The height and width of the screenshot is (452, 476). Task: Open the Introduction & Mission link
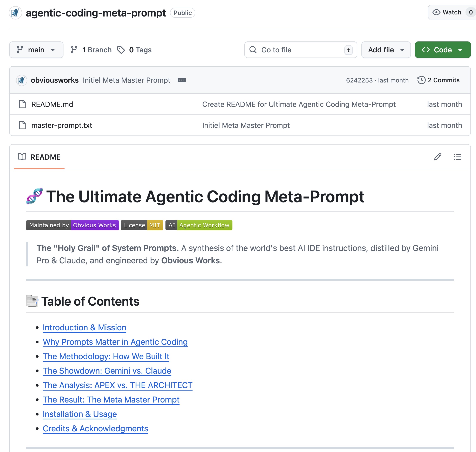pos(84,327)
